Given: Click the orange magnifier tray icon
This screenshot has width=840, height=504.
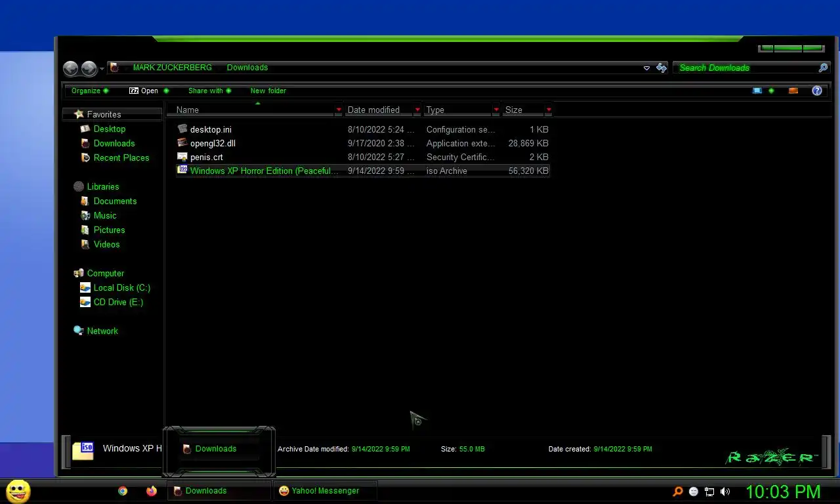Looking at the screenshot, I should (678, 491).
